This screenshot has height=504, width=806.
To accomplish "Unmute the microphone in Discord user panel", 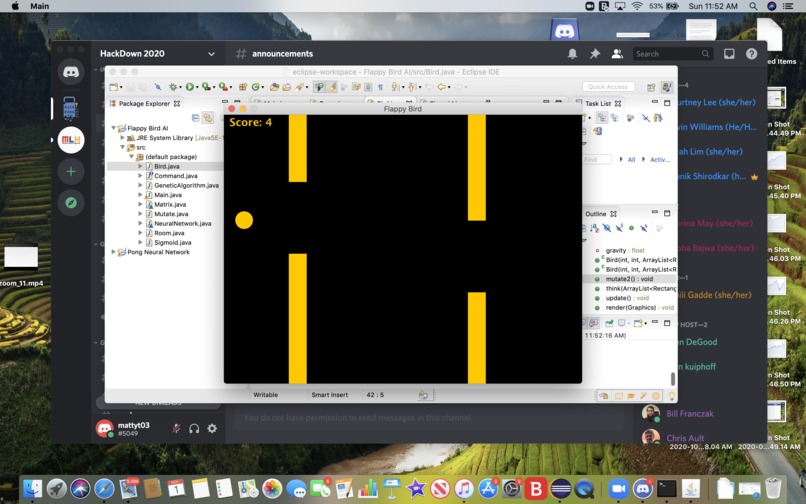I will pos(176,428).
